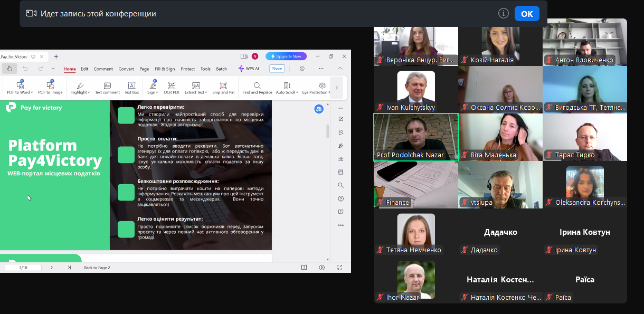
Task: Run the OCR PDF tool
Action: [x=172, y=88]
